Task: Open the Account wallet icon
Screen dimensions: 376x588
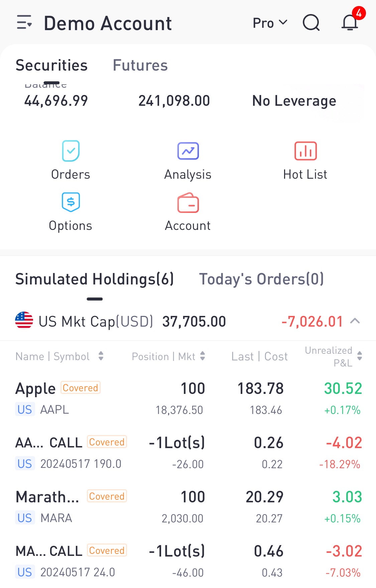Action: [188, 203]
